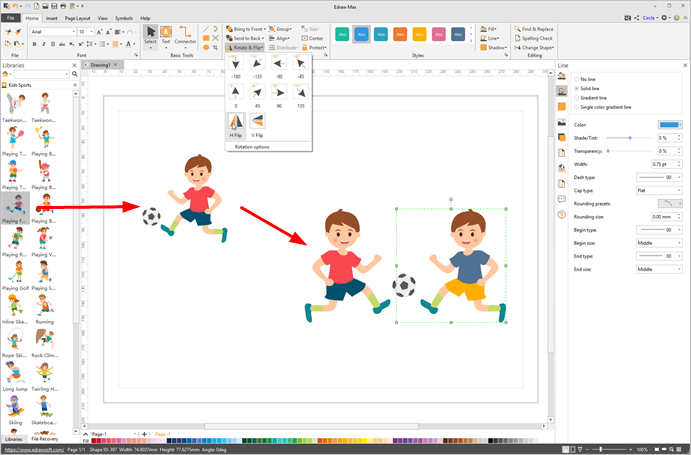691x455 pixels.
Task: Click Find & Replace button
Action: tap(534, 29)
